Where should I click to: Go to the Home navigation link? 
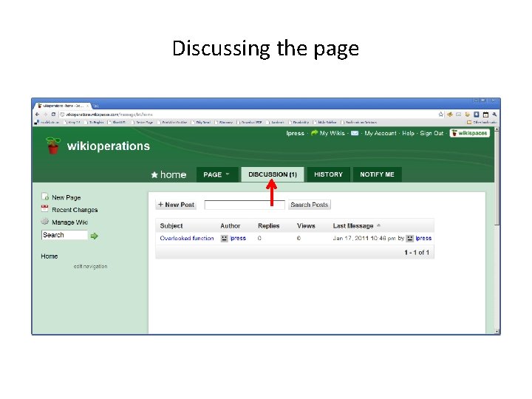tap(50, 256)
